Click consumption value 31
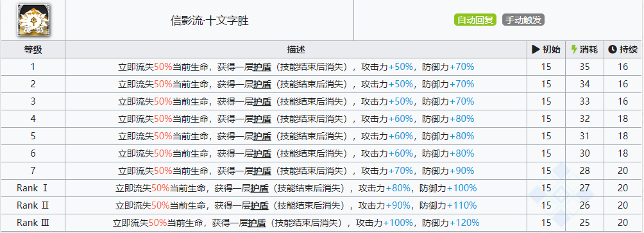This screenshot has height=233, width=644. (585, 136)
